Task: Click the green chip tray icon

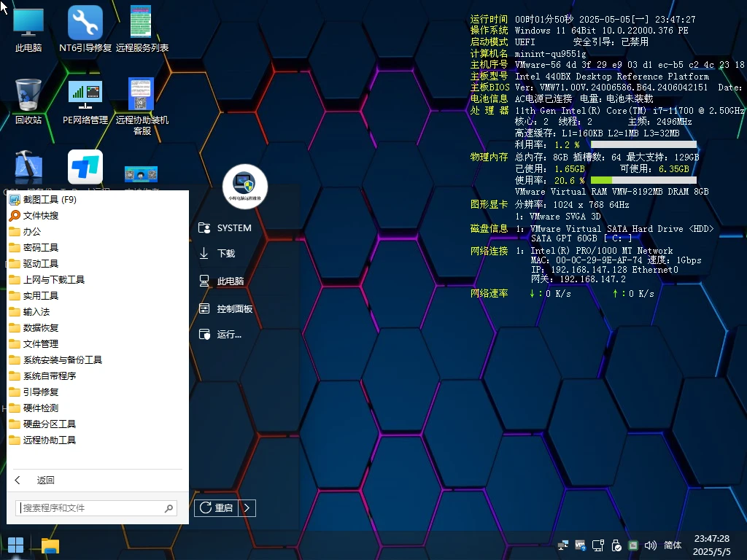Action: tap(633, 545)
